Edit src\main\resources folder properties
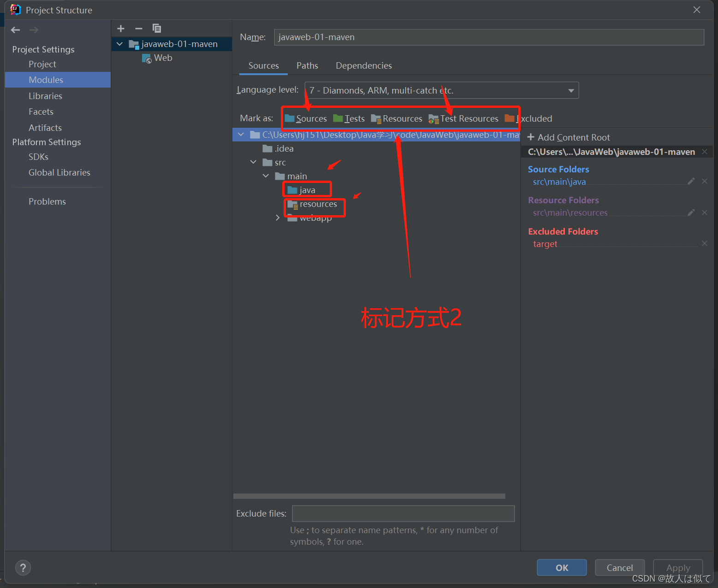Viewport: 718px width, 588px height. [691, 212]
